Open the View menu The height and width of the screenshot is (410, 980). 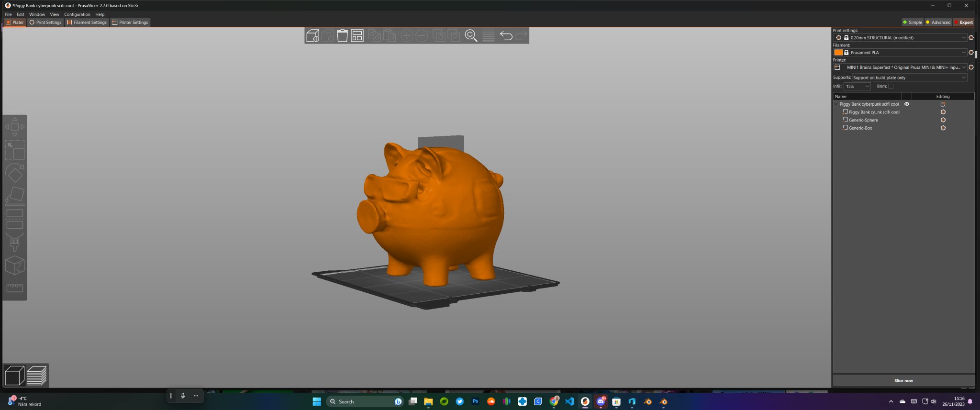click(x=55, y=14)
